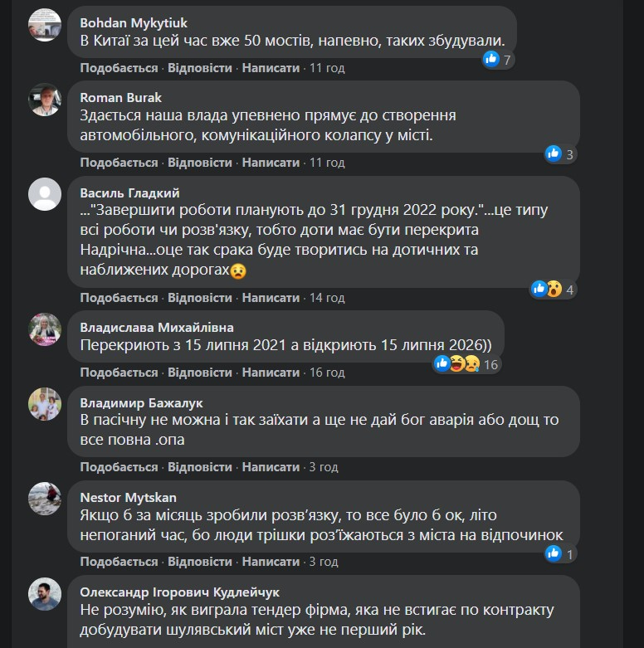Open like reactions on Bohdan Mykytiuk's comment
Screen dimensions: 644x648
(497, 59)
